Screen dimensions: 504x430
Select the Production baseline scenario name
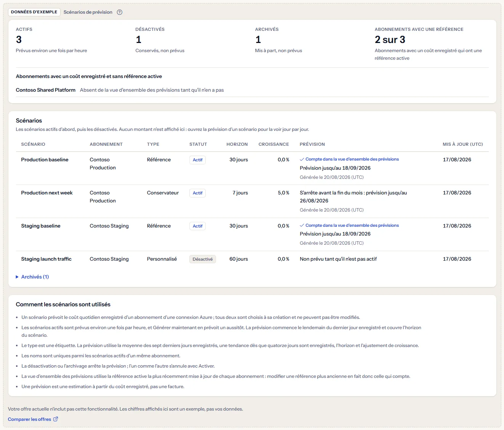(x=45, y=160)
